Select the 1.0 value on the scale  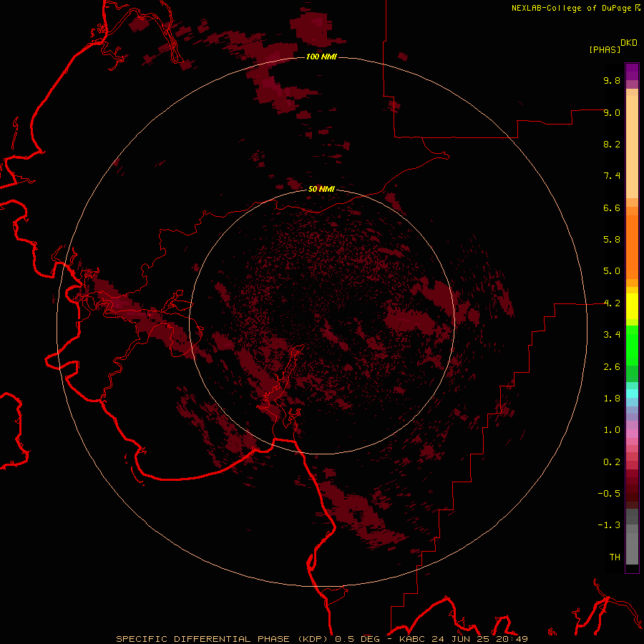coord(612,430)
